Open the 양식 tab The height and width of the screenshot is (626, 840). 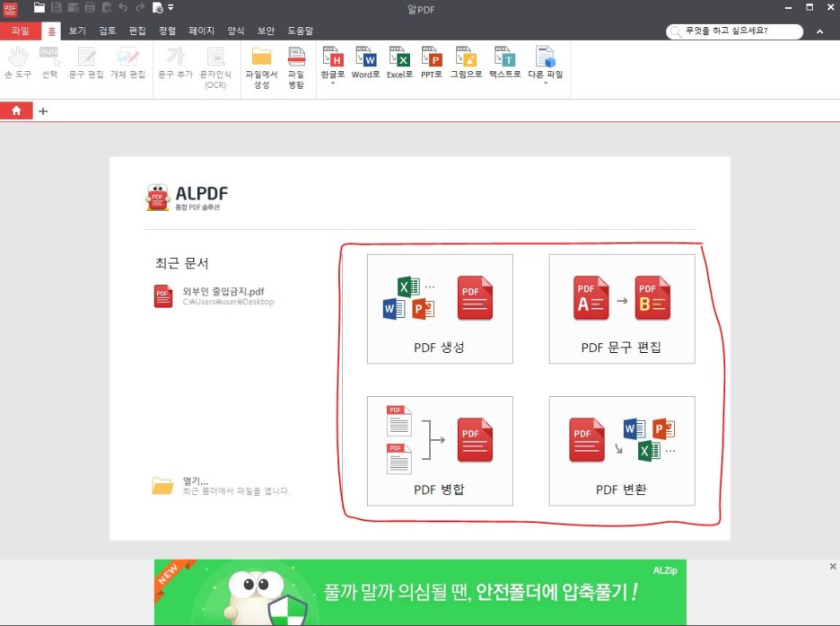pos(236,31)
